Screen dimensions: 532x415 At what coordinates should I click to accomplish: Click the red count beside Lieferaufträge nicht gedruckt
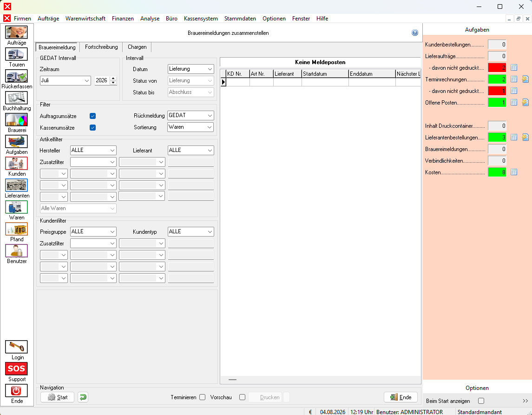tap(497, 67)
